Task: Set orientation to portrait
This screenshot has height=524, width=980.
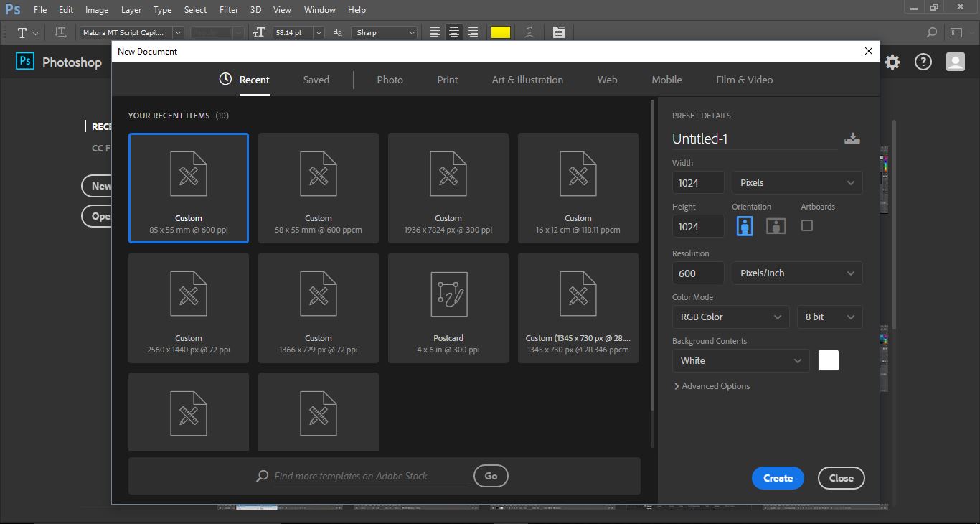Action: tap(745, 226)
